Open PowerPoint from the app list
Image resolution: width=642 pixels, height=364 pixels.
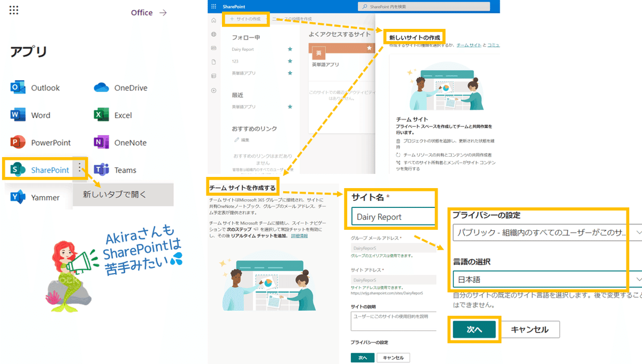tap(18, 143)
